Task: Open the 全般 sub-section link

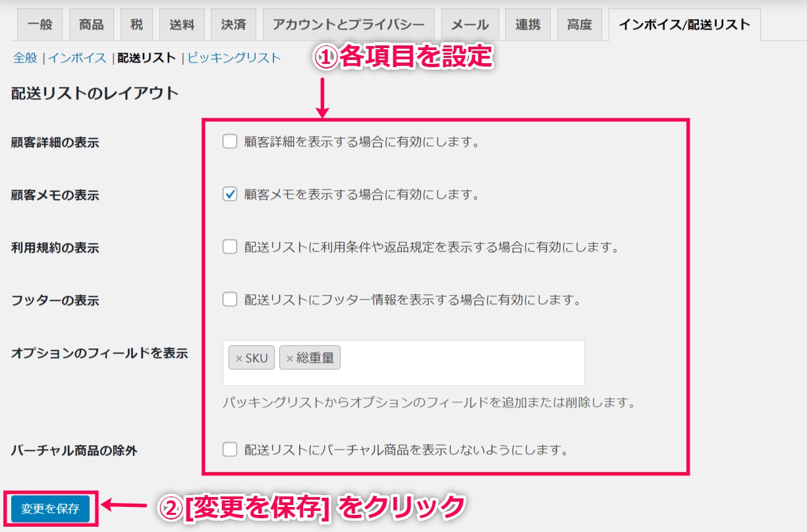Action: pos(25,58)
